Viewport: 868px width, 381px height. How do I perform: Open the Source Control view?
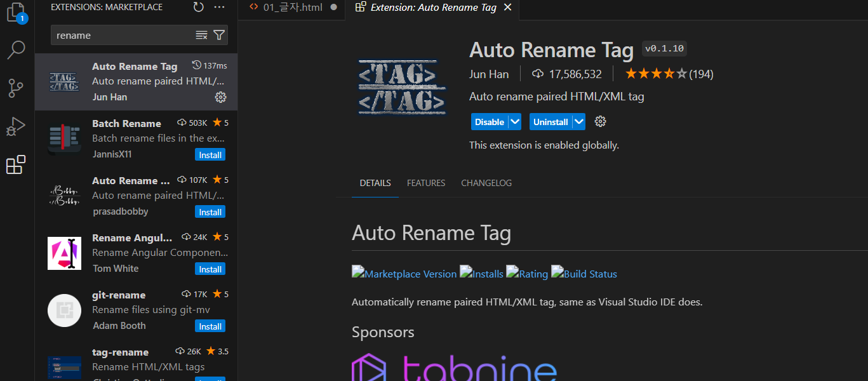(17, 88)
